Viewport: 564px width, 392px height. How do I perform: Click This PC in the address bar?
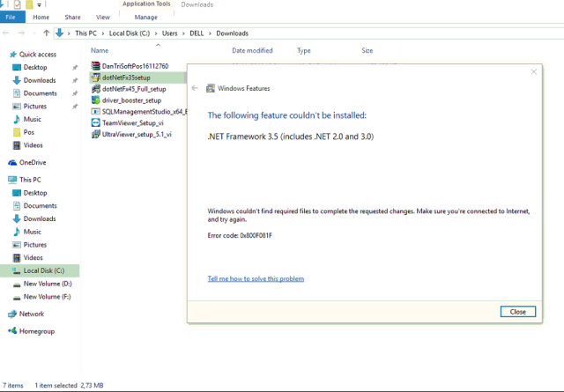click(x=85, y=33)
